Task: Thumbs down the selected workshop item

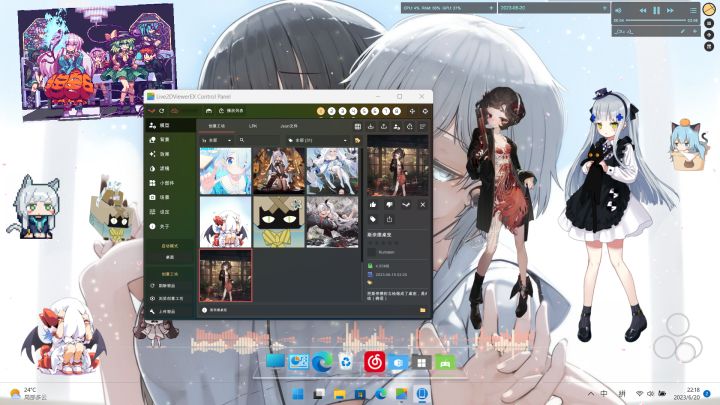Action: [389, 204]
